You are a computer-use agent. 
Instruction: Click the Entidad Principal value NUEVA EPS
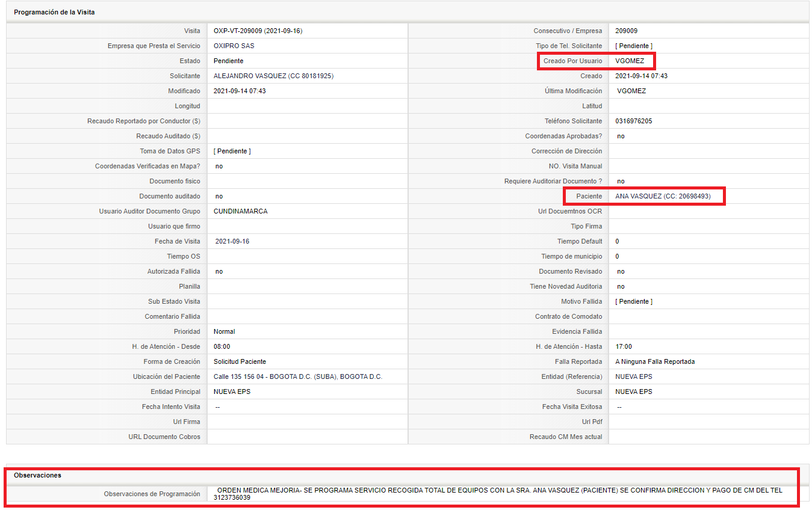click(232, 392)
